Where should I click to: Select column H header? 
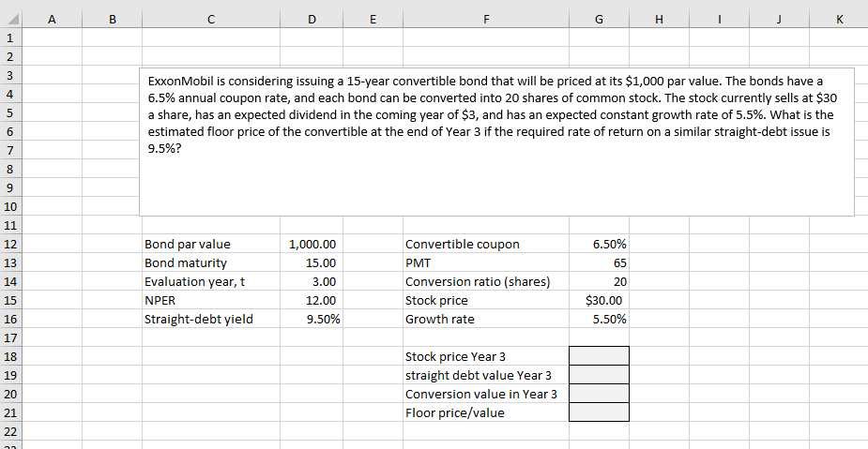pos(659,20)
